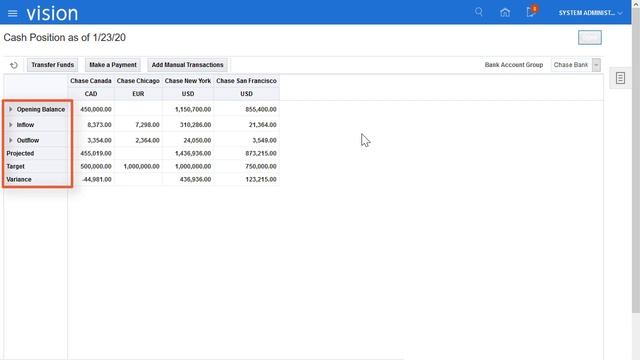Image resolution: width=640 pixels, height=360 pixels.
Task: Click the 500,000.00 target cell
Action: coord(91,167)
